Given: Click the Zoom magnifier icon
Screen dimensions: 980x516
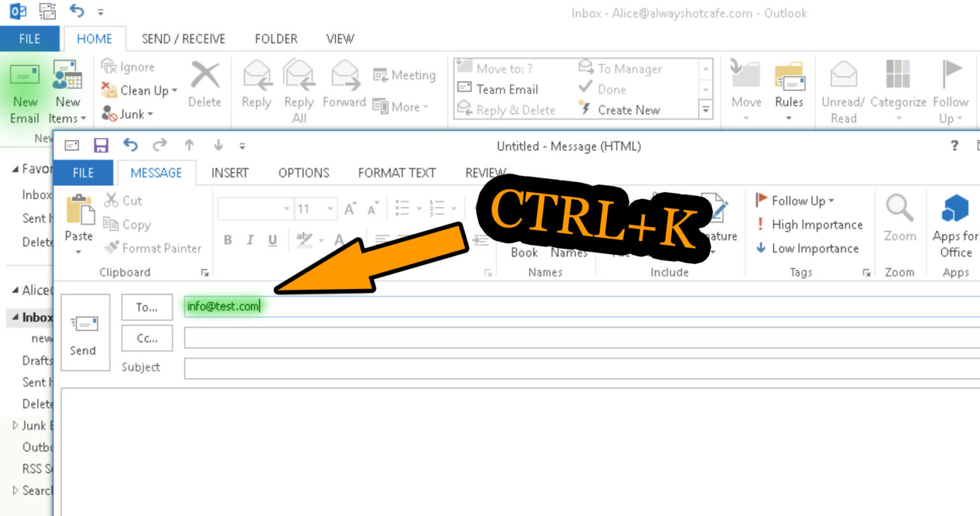Looking at the screenshot, I should pyautogui.click(x=900, y=208).
